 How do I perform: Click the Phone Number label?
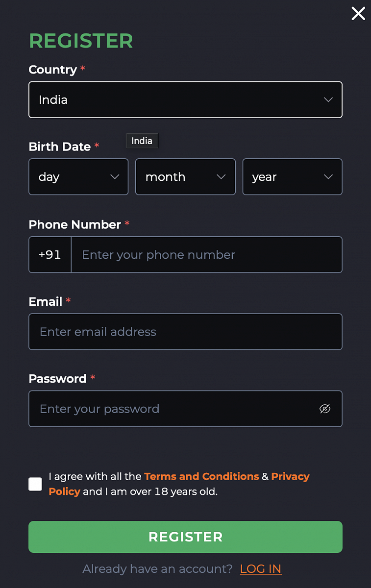coord(75,225)
